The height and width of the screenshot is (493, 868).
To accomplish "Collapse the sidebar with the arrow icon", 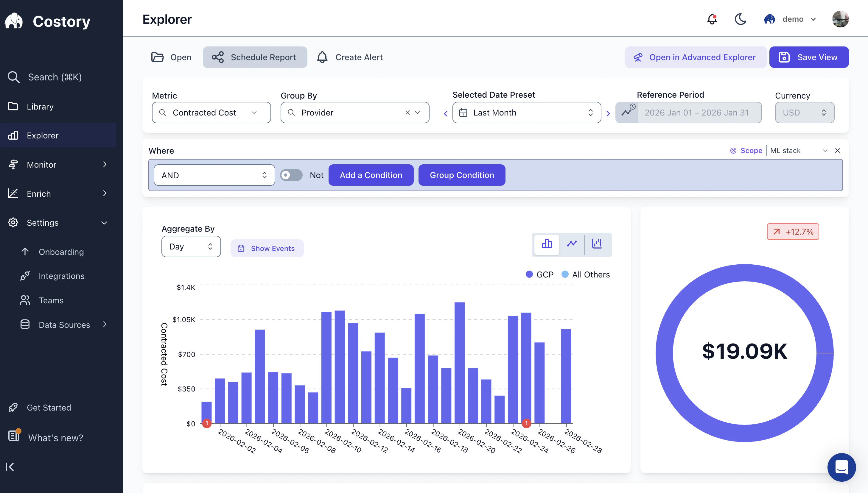I will tap(10, 467).
